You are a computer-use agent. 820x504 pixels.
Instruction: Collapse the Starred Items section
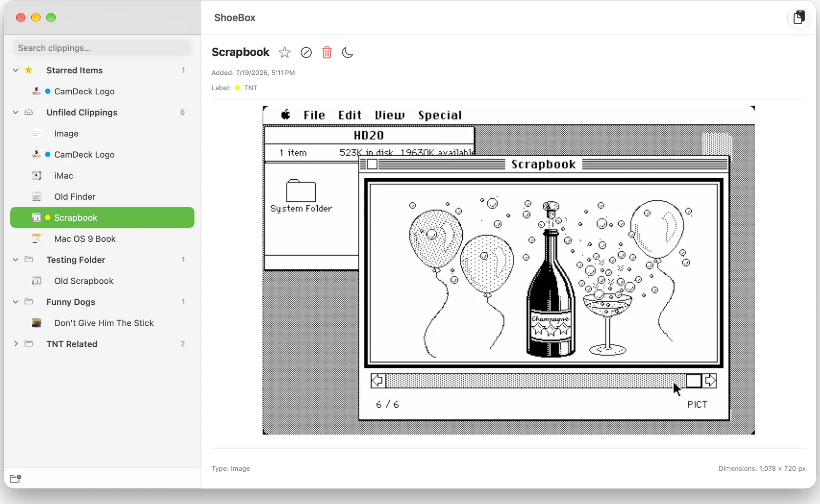[x=15, y=70]
